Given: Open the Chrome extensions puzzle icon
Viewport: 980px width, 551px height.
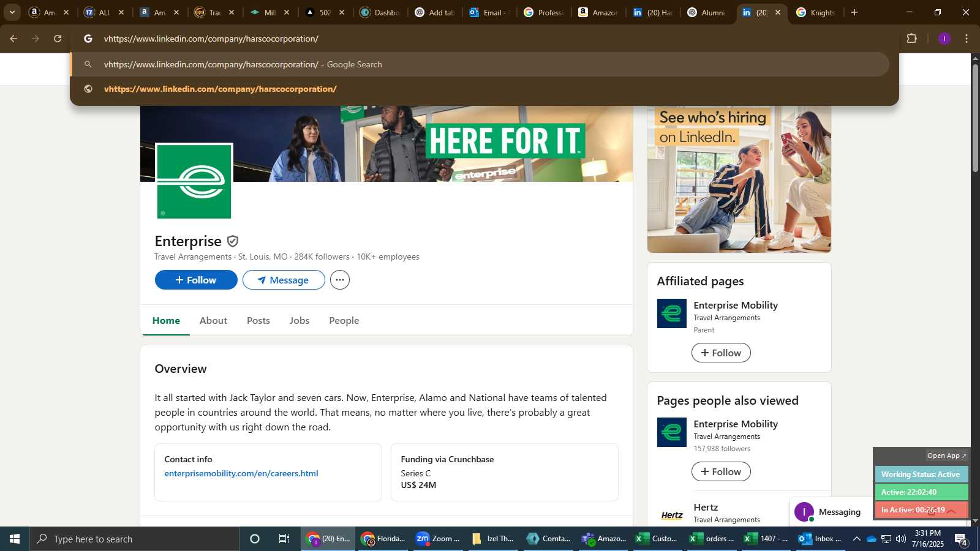Looking at the screenshot, I should [911, 39].
